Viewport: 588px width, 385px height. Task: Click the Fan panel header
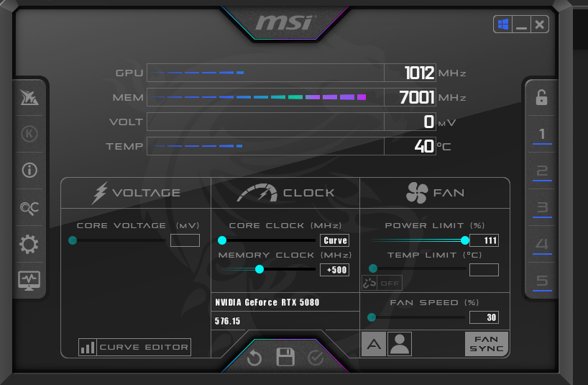(x=435, y=193)
